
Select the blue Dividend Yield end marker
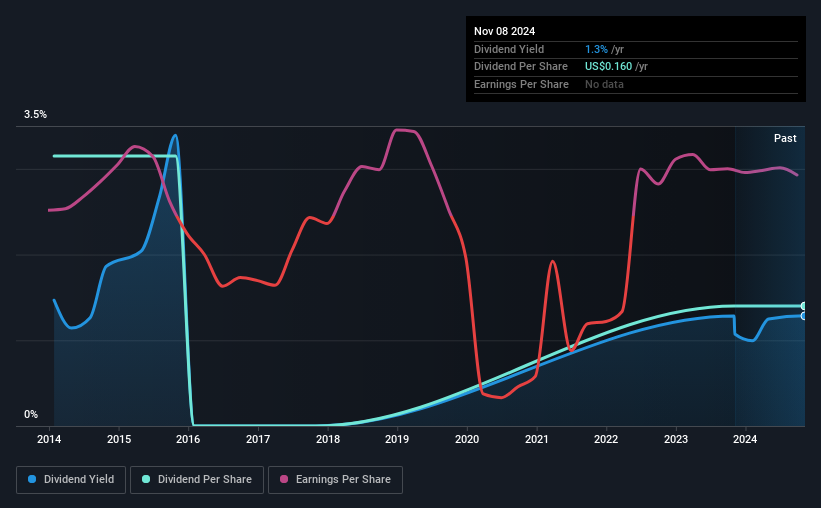point(804,316)
